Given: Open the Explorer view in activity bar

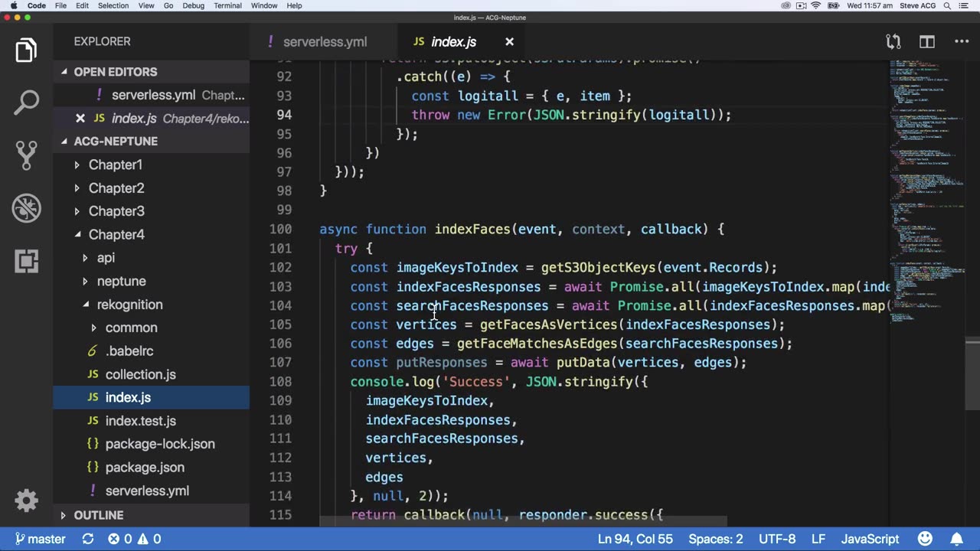Looking at the screenshot, I should [26, 51].
